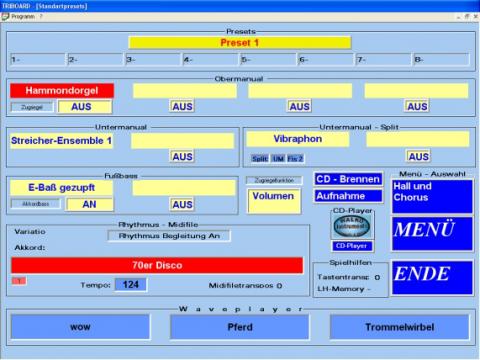Click the yellow Volumen field
The height and width of the screenshot is (360, 480).
[x=274, y=201]
